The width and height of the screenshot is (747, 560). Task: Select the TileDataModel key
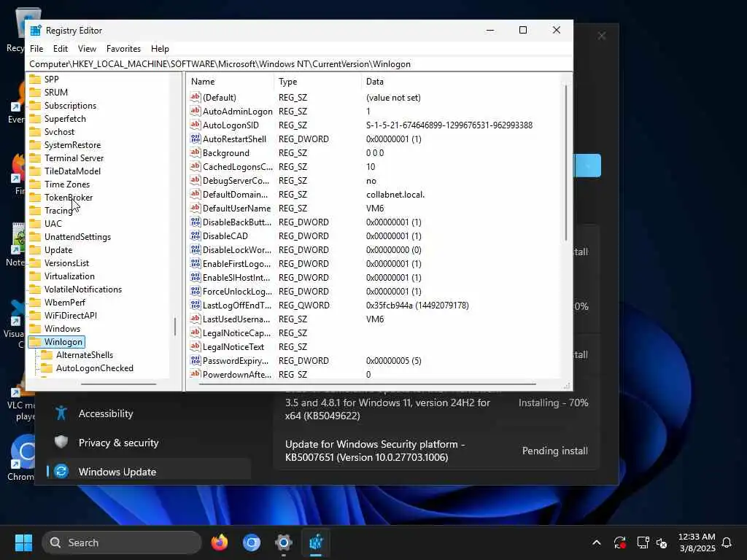[72, 171]
